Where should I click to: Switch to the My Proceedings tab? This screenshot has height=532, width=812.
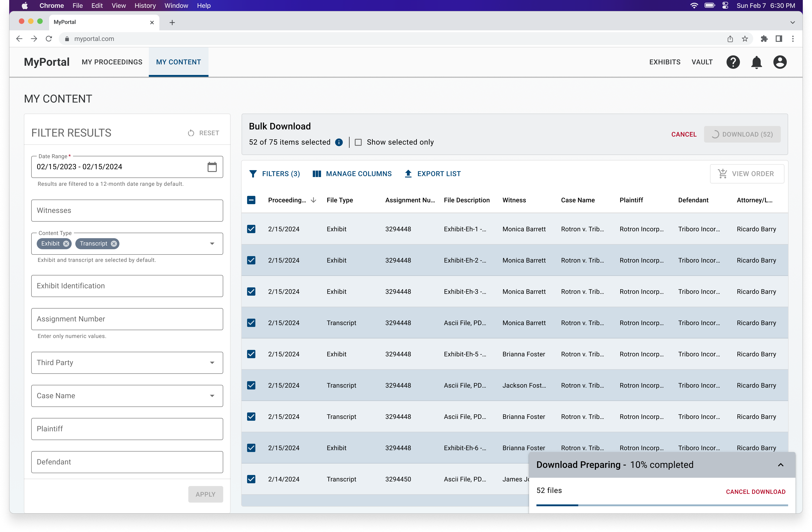point(112,62)
